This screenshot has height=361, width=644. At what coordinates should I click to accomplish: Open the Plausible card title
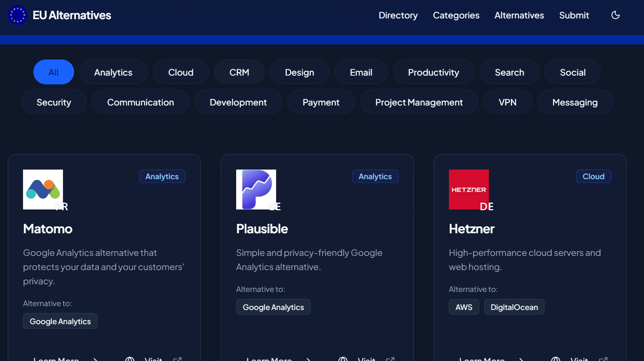pos(262,229)
